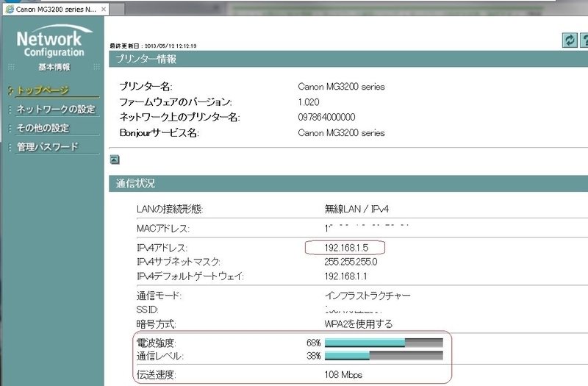Select the firmware version 1.020
The image size is (588, 386).
tap(309, 102)
